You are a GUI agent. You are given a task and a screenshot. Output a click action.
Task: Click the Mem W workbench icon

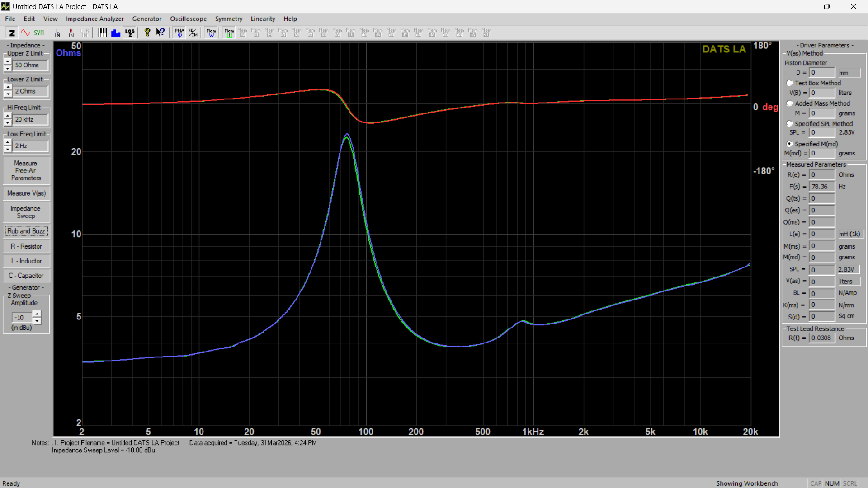[211, 33]
